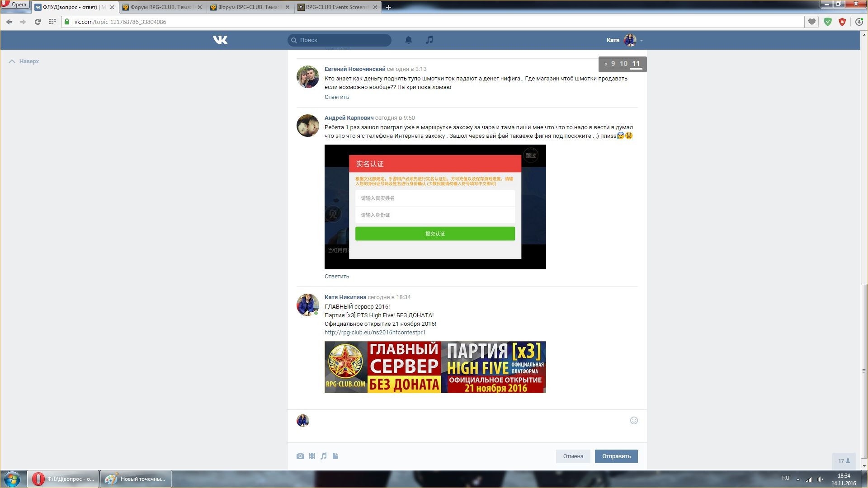Screen dimensions: 868x488
Task: Add page to bookmarks heart icon
Action: tap(812, 22)
